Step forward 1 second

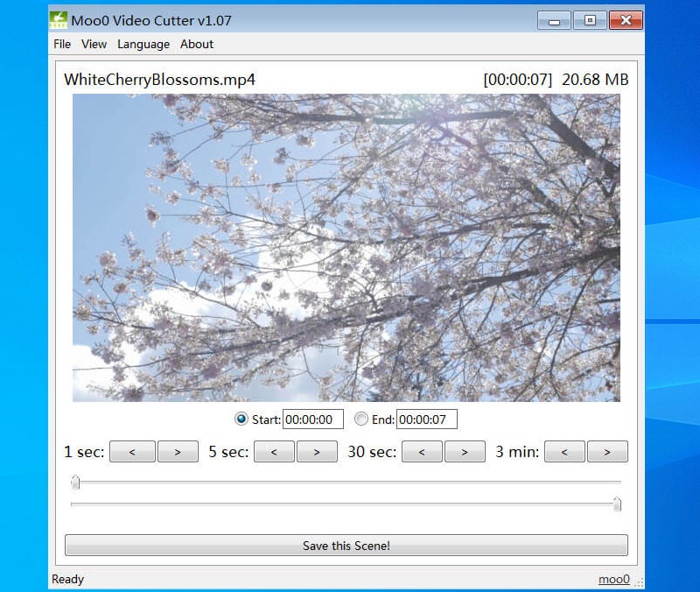[177, 452]
